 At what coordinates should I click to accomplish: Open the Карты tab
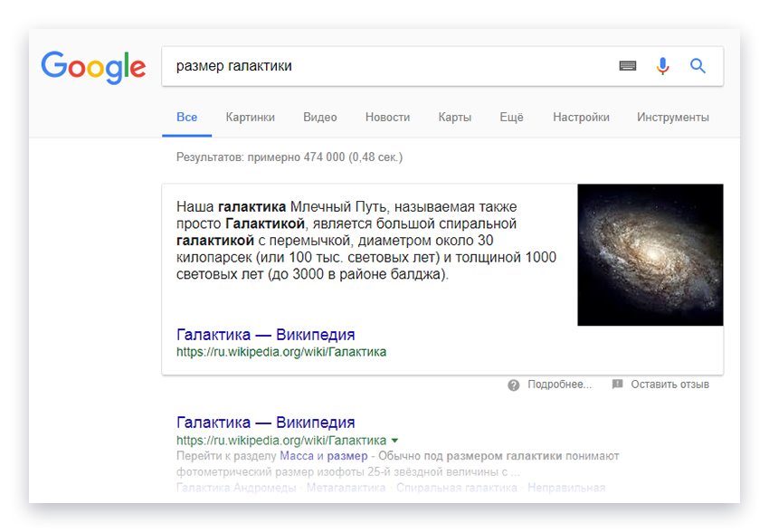pos(455,118)
